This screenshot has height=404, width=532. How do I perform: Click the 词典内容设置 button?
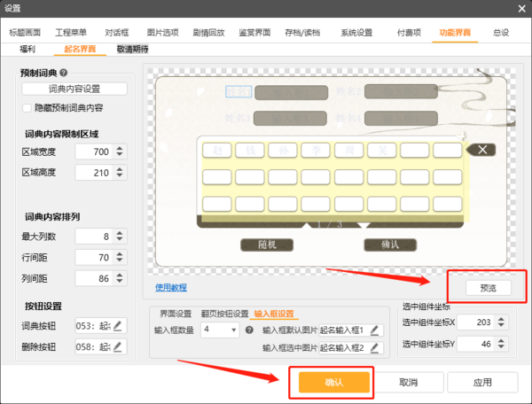pyautogui.click(x=74, y=89)
